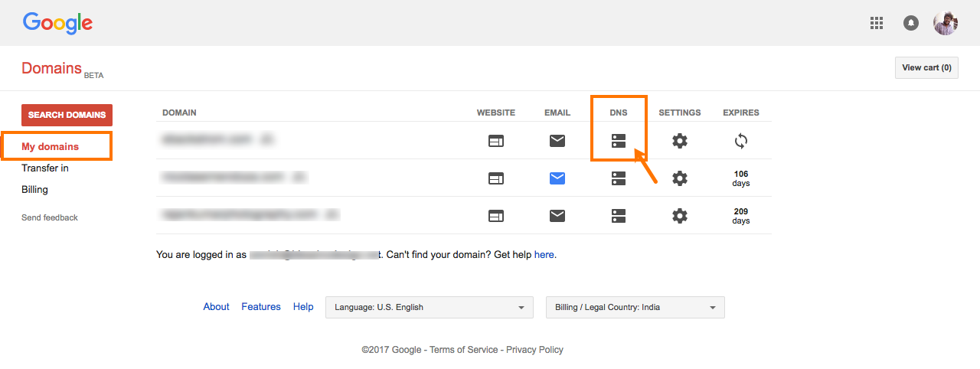Image resolution: width=980 pixels, height=369 pixels.
Task: Expand the Language: U.S. English dropdown
Action: click(x=430, y=307)
